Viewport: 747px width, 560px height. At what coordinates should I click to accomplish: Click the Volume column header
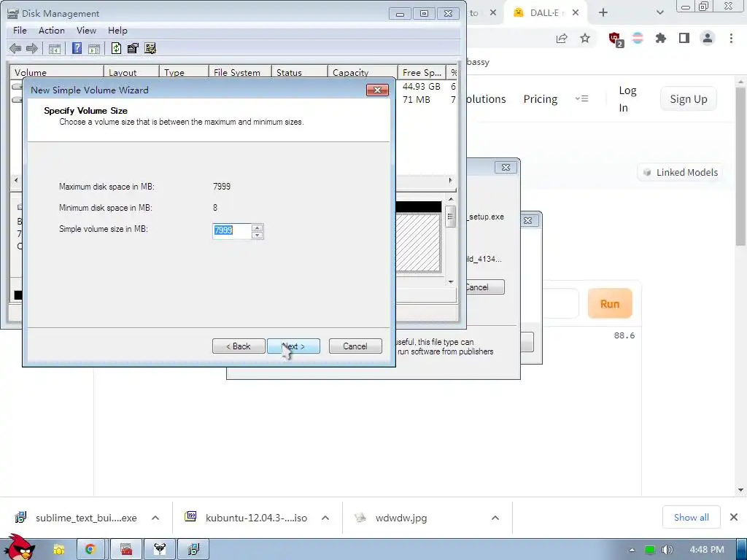[x=57, y=72]
